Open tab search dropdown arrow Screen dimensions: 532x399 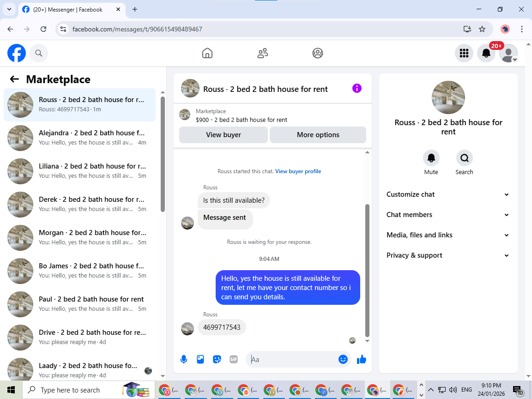tap(9, 10)
